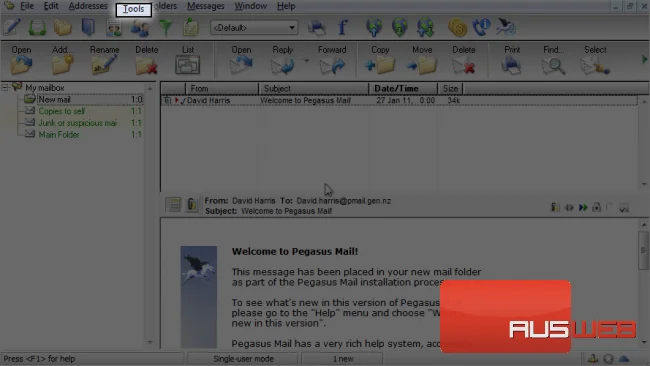
Task: Click the printer icon beside the identity dropdown
Action: [317, 28]
